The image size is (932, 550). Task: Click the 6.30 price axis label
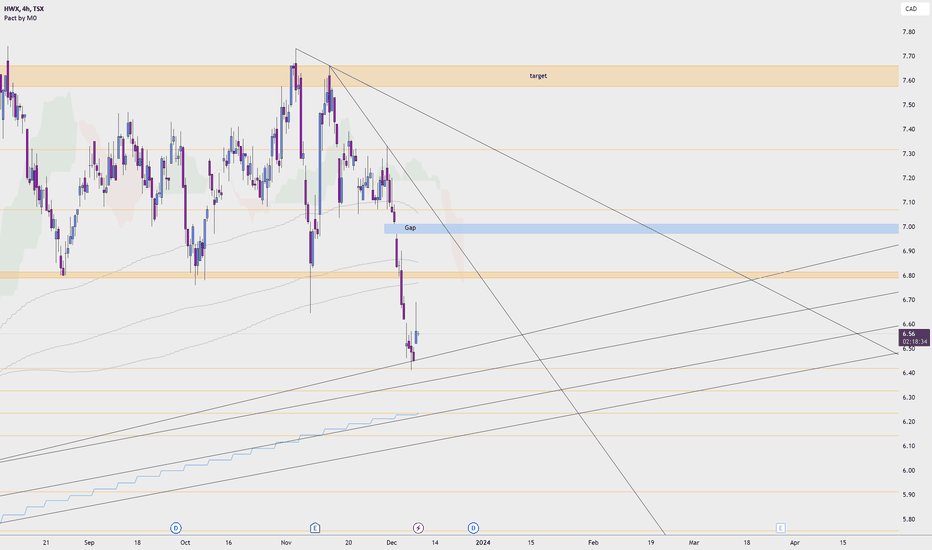(x=908, y=398)
